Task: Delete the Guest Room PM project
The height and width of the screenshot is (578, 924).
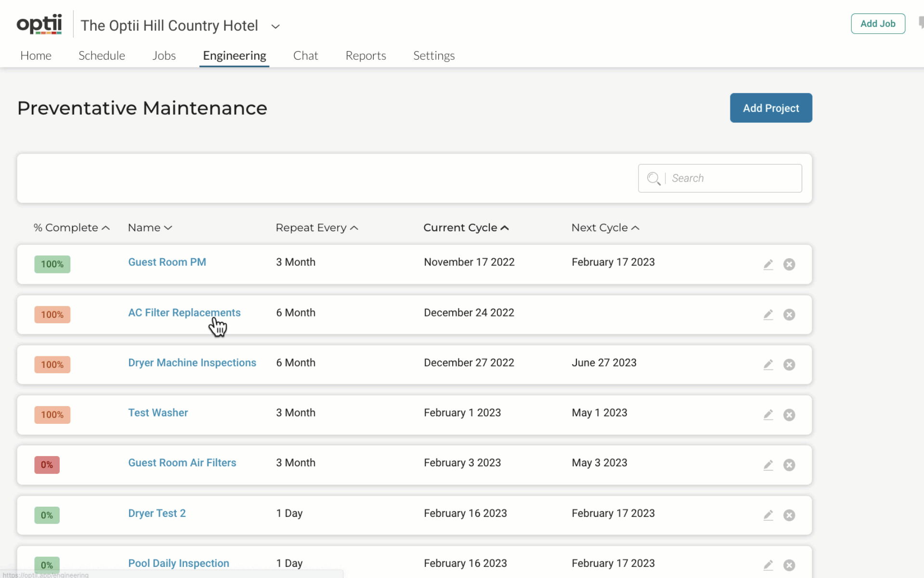Action: coord(789,264)
